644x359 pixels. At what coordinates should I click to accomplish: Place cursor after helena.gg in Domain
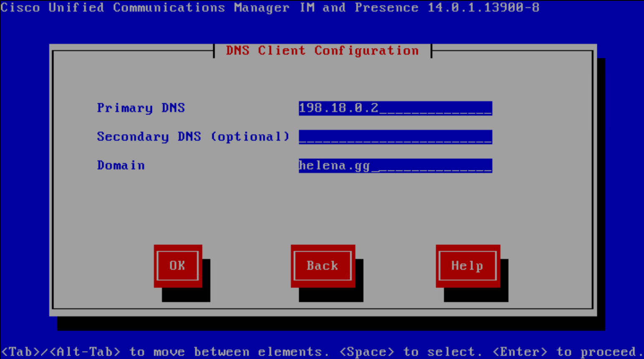coord(374,165)
